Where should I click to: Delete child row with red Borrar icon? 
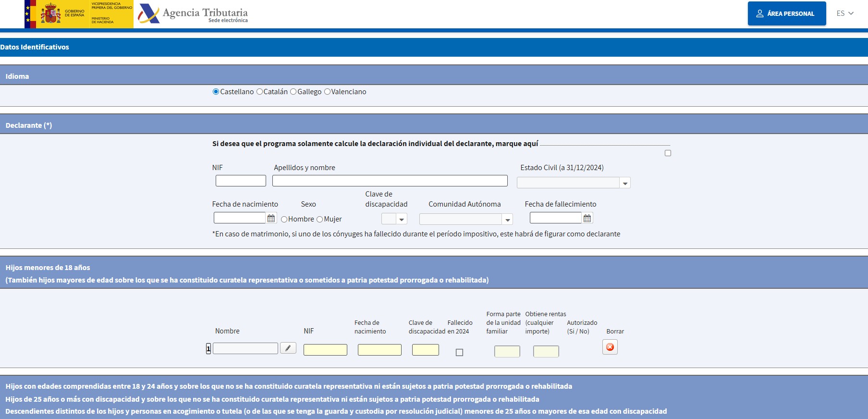click(610, 347)
